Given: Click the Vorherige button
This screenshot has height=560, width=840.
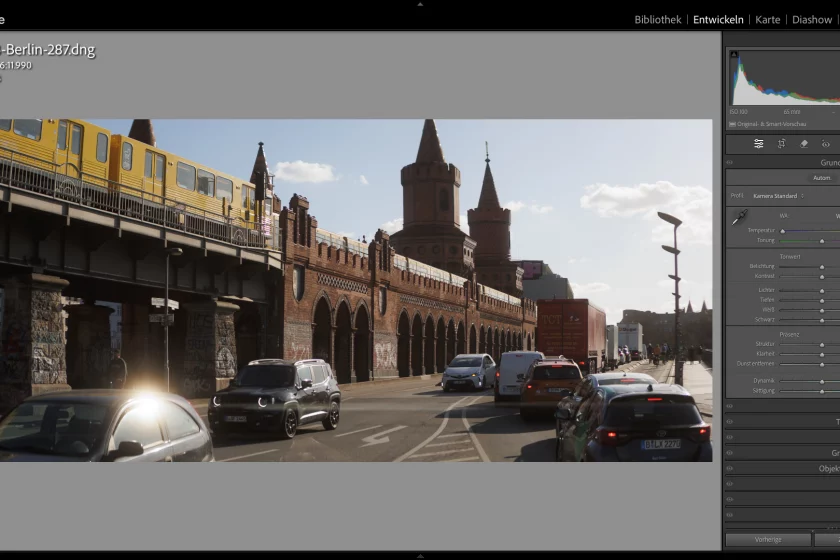Looking at the screenshot, I should pyautogui.click(x=768, y=540).
